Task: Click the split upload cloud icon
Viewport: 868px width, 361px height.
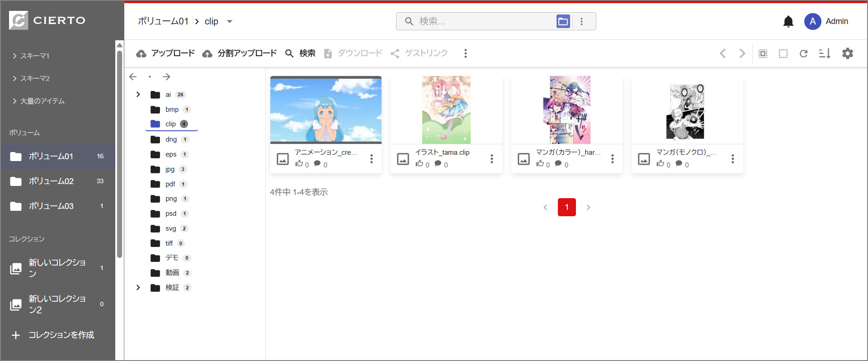Action: [x=208, y=53]
